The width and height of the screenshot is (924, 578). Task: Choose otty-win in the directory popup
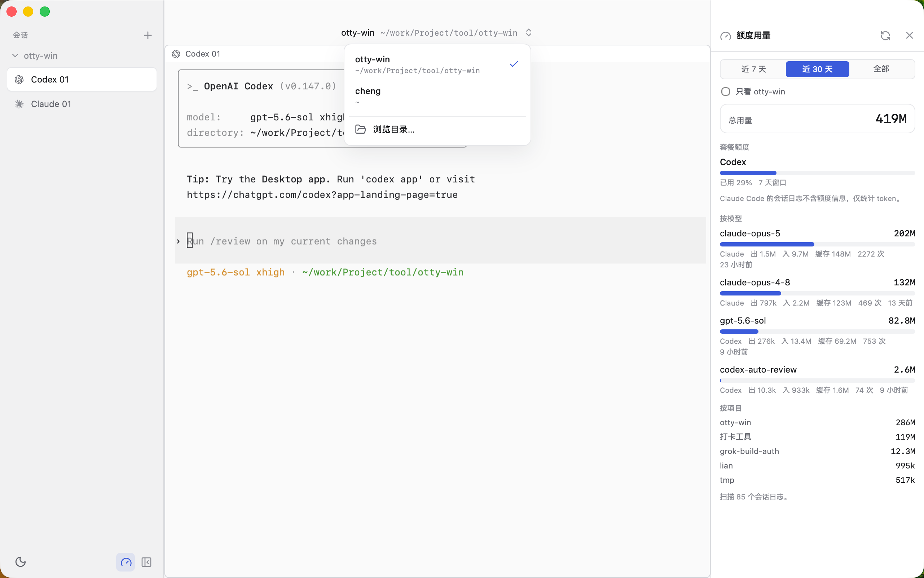pyautogui.click(x=437, y=64)
